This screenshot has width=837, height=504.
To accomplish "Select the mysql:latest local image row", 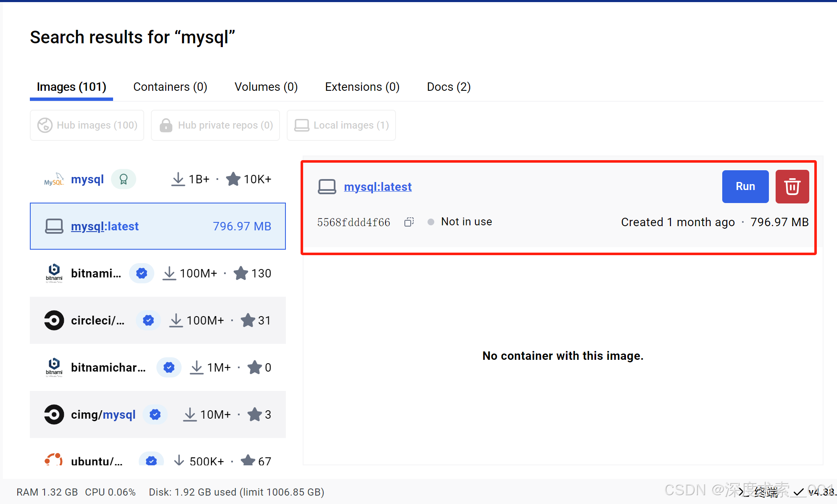I will click(x=158, y=226).
